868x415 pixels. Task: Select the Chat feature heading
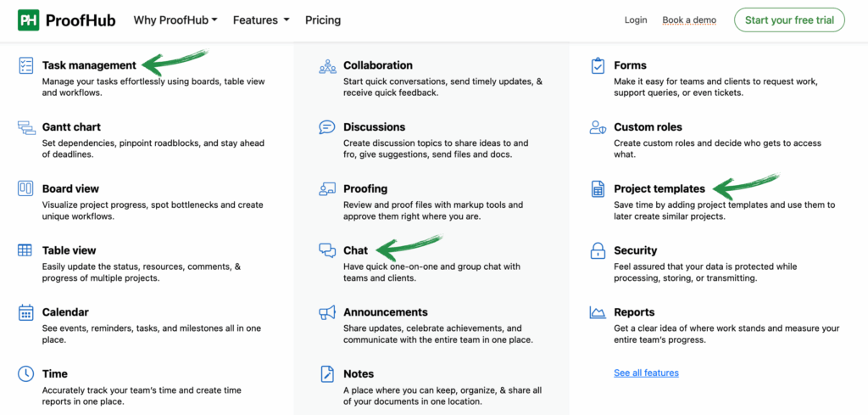pyautogui.click(x=355, y=250)
